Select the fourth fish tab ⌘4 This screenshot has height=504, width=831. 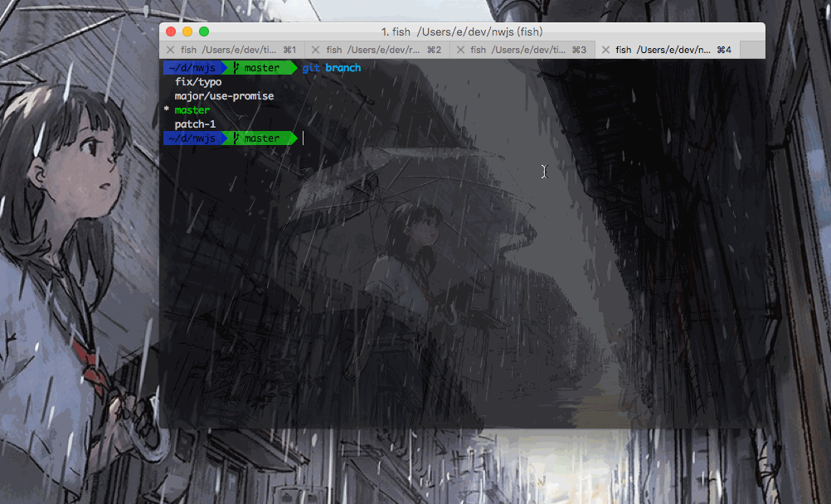click(x=668, y=50)
